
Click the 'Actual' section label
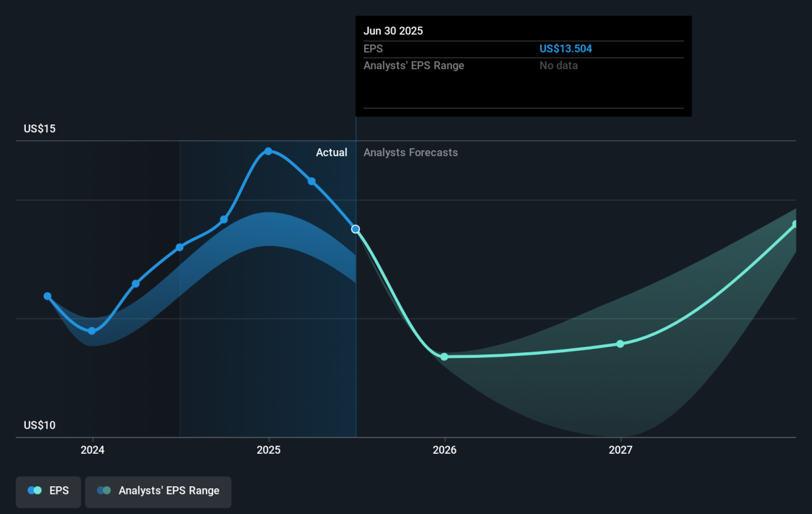click(332, 153)
